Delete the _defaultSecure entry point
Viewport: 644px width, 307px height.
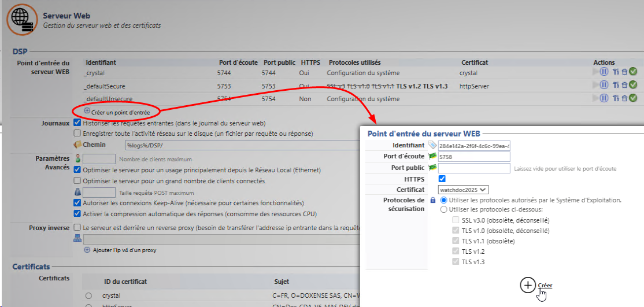click(x=624, y=86)
